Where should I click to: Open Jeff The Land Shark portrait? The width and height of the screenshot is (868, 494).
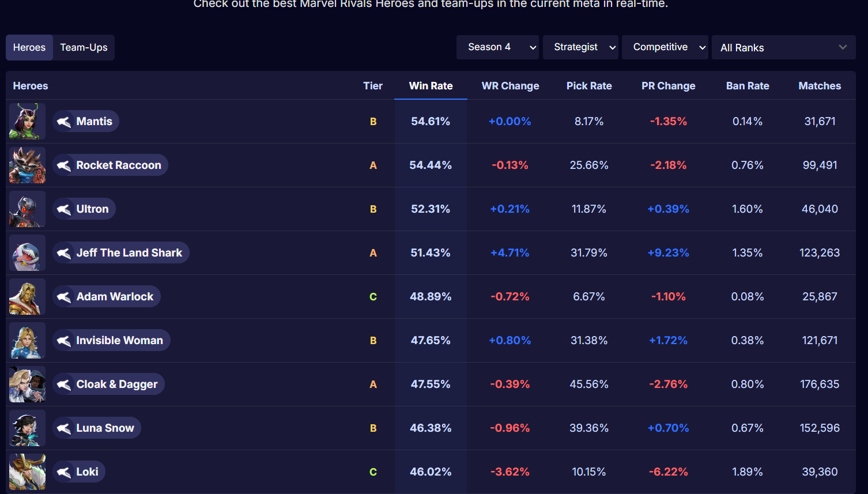tap(27, 252)
